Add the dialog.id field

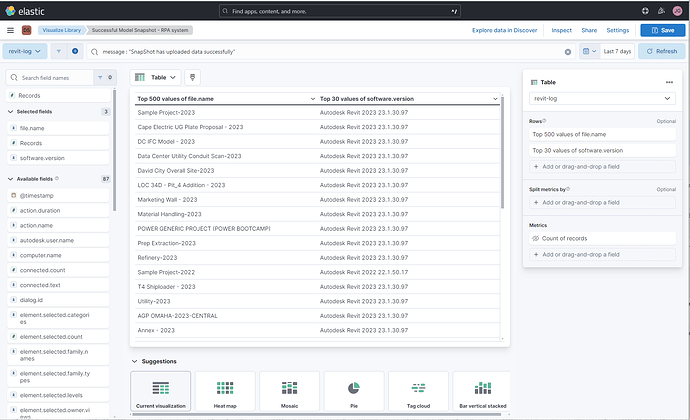(58, 300)
